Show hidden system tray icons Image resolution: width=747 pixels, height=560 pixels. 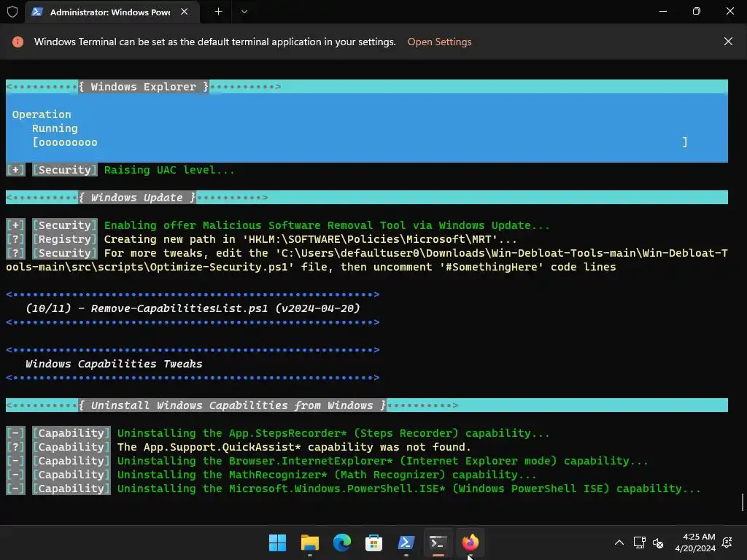click(x=619, y=542)
